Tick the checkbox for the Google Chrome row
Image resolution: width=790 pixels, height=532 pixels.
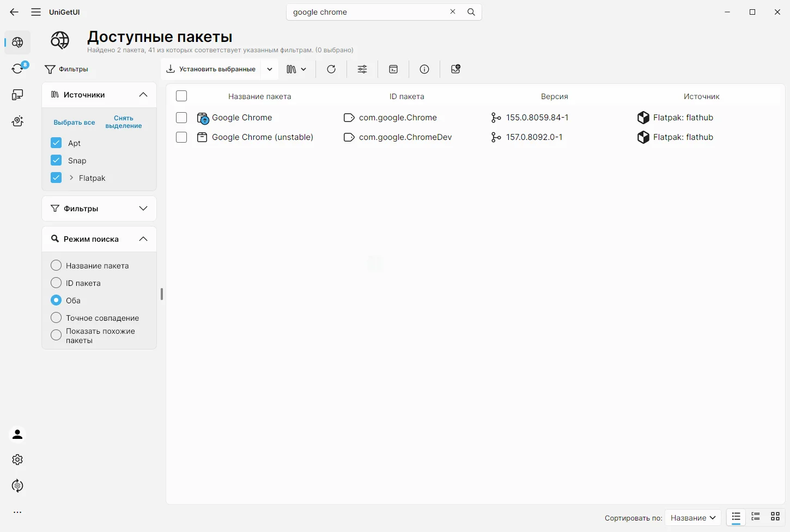point(181,118)
